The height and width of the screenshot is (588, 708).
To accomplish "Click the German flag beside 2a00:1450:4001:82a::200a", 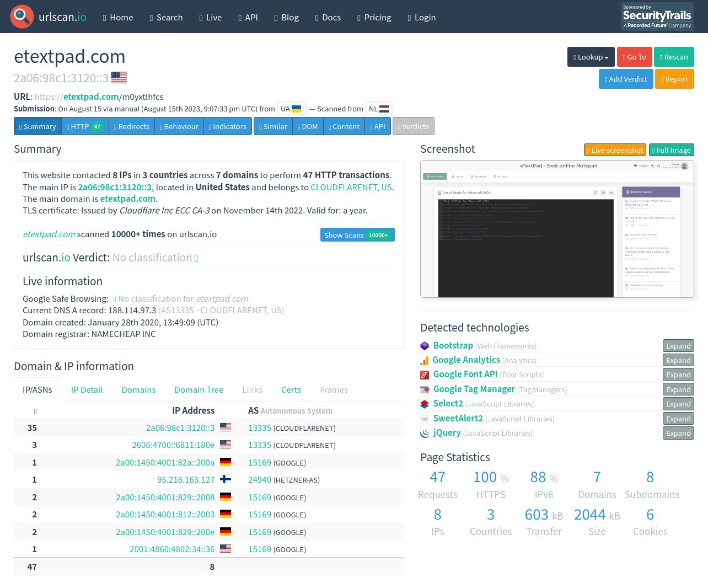I will click(226, 462).
